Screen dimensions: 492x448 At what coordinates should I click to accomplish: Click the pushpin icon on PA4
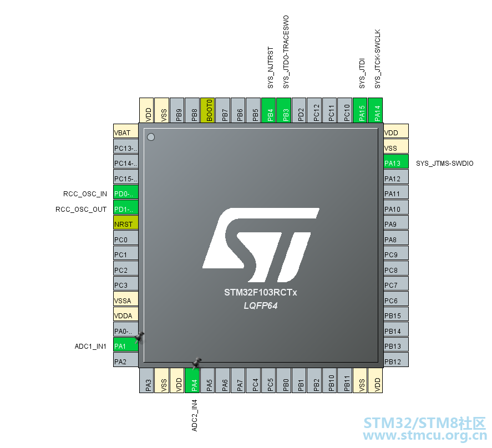coord(197,363)
